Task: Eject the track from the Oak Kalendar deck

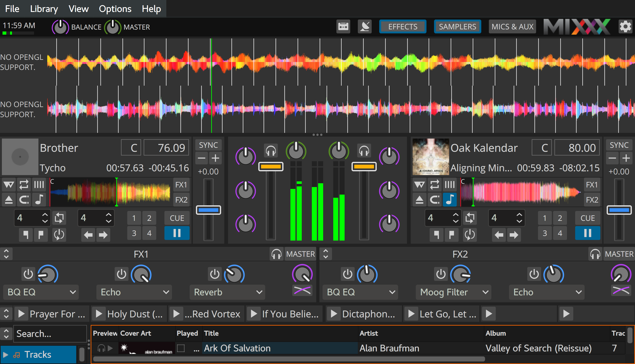Action: tap(420, 200)
